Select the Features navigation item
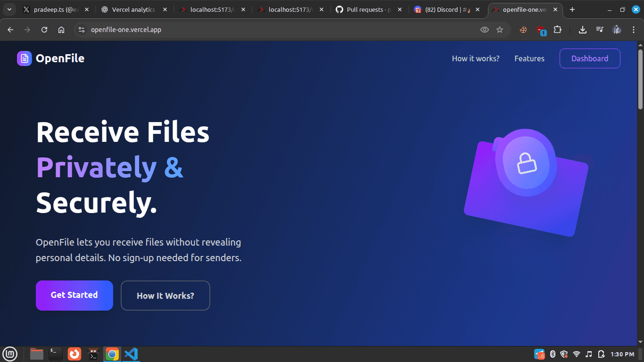The width and height of the screenshot is (644, 362). point(529,58)
